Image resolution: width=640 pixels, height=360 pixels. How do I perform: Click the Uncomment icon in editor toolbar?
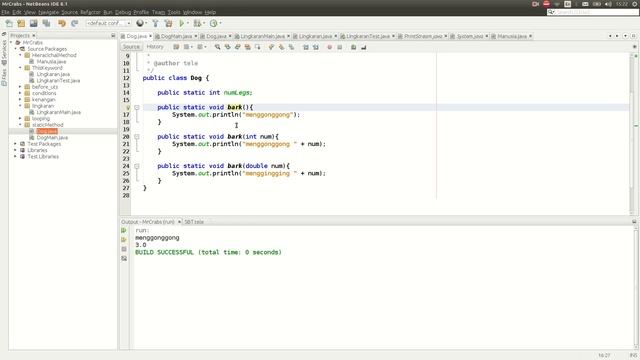click(363, 47)
